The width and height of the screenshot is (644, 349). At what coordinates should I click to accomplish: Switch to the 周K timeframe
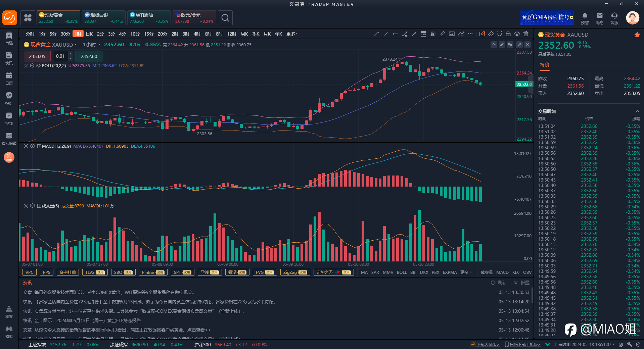pyautogui.click(x=244, y=34)
